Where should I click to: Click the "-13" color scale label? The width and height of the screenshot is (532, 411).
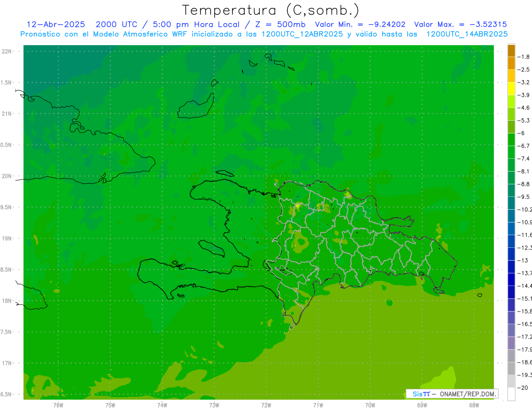pyautogui.click(x=522, y=260)
